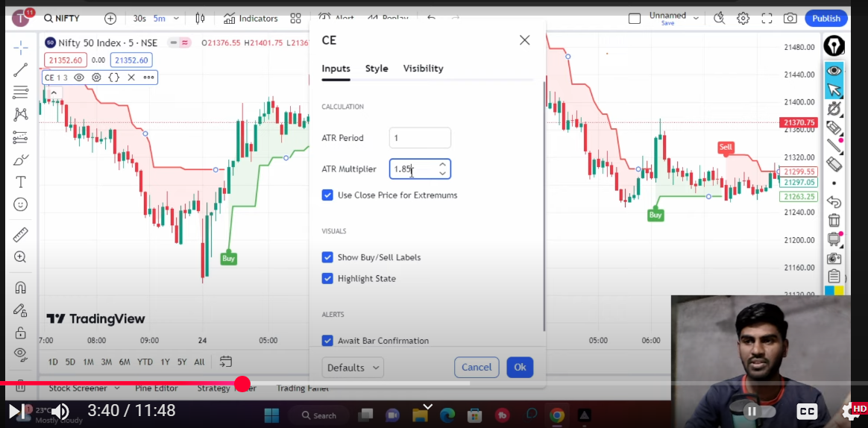The height and width of the screenshot is (428, 868).
Task: Open the Unnamed layout dropdown arrow
Action: click(696, 19)
